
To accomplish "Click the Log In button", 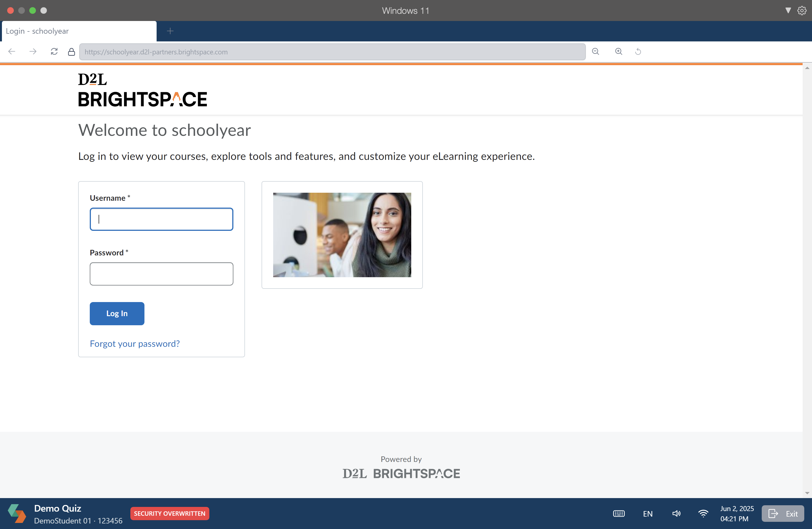I will point(117,313).
